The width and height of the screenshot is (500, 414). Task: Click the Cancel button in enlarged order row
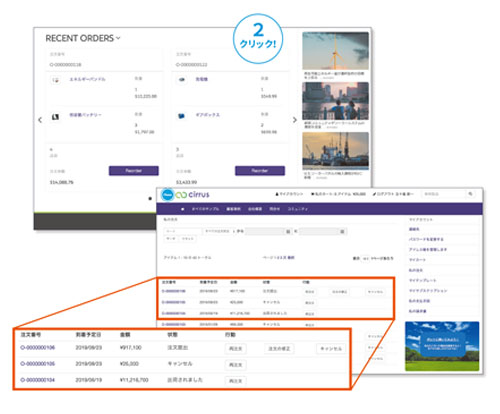coord(331,349)
